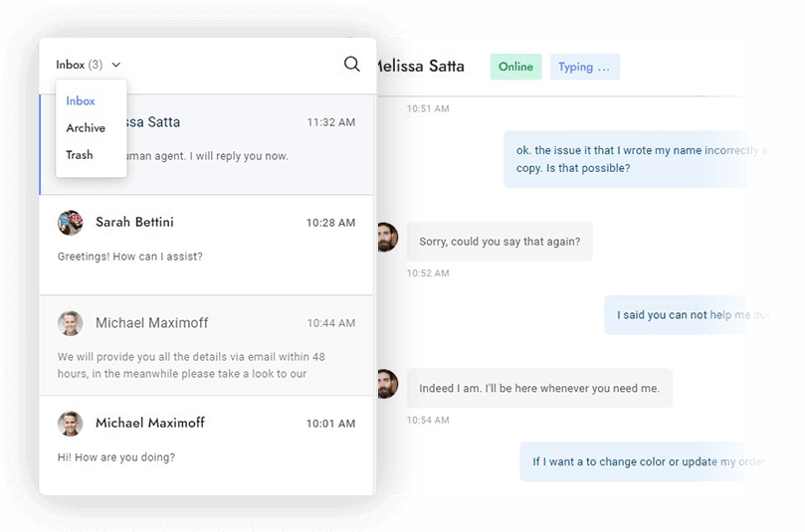Select Inbox from the dropdown menu
Viewport: 805px width, 532px height.
(x=81, y=101)
